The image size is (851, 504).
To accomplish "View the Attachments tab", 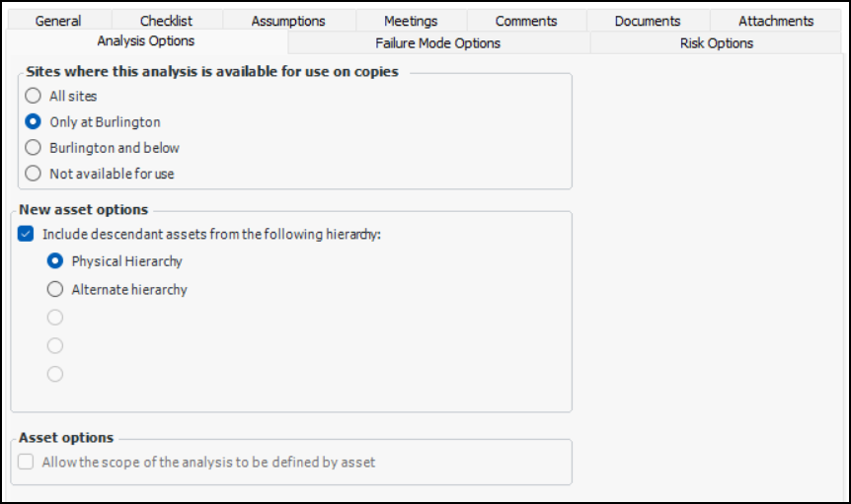I will [x=776, y=21].
